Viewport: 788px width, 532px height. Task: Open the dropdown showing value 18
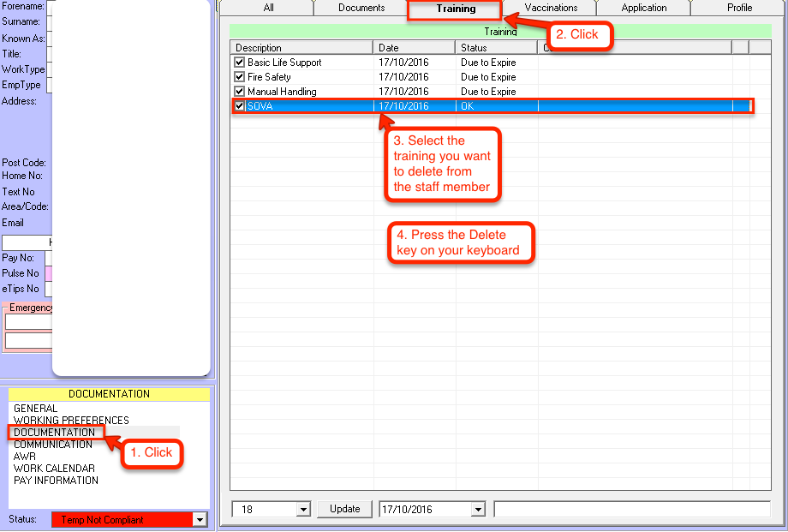click(x=302, y=510)
